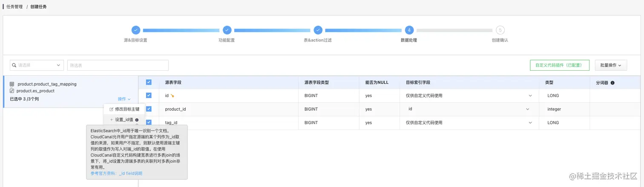
Task: Click table icon beside product.product_tag_mapping
Action: click(x=12, y=84)
